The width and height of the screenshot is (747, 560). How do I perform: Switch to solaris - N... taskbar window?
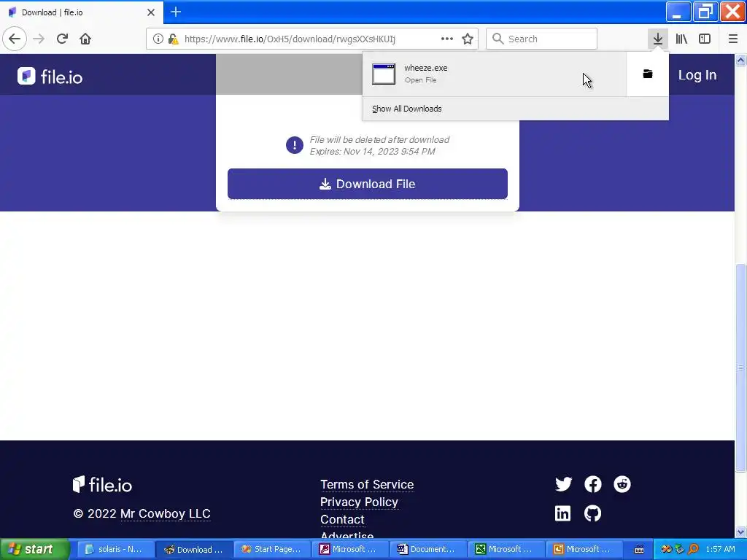click(115, 549)
